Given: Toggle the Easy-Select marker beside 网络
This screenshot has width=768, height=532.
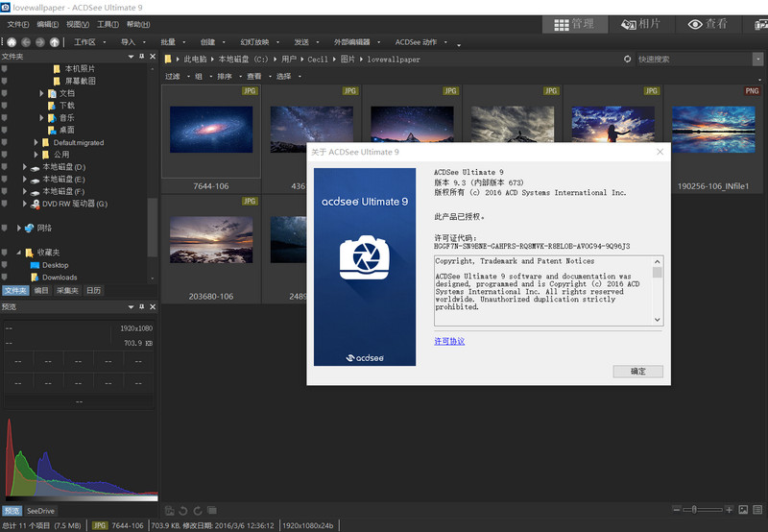Looking at the screenshot, I should pos(5,228).
